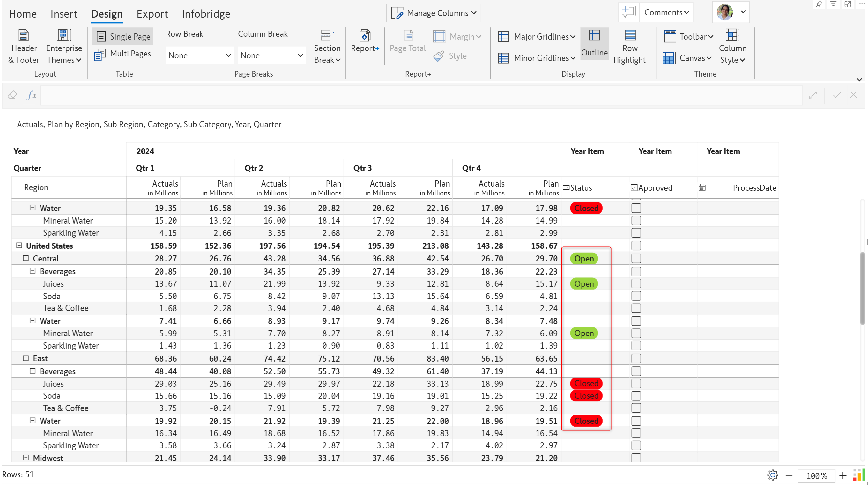868x485 pixels.
Task: Switch to the Insert tab
Action: (x=64, y=14)
